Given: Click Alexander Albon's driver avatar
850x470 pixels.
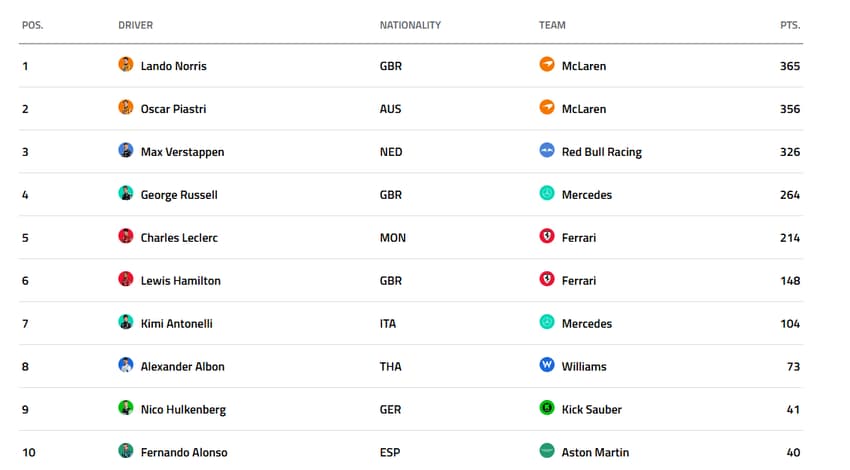Looking at the screenshot, I should coord(126,366).
